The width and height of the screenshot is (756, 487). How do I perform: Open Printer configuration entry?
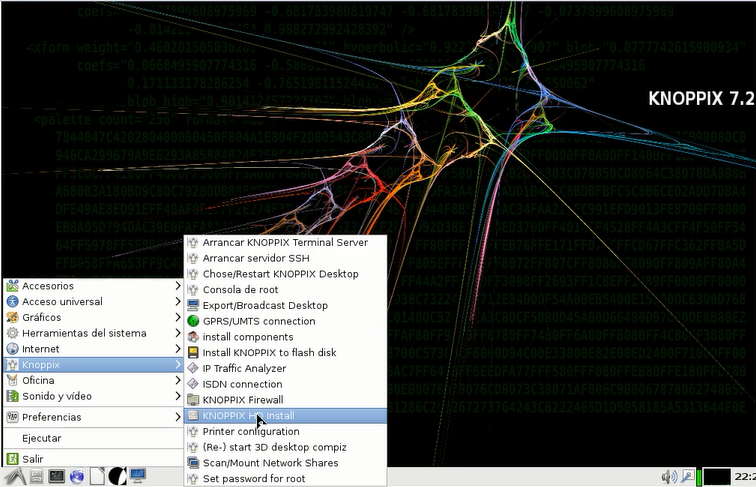point(285,432)
